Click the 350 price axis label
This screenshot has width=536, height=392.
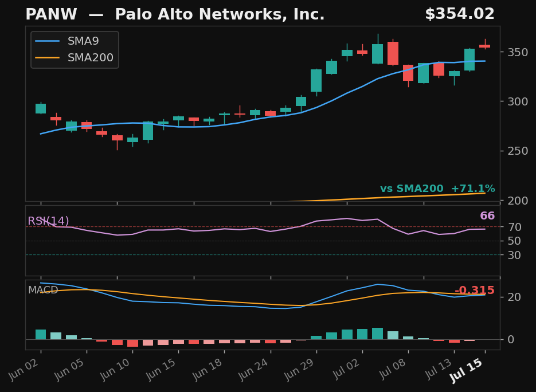pos(518,52)
